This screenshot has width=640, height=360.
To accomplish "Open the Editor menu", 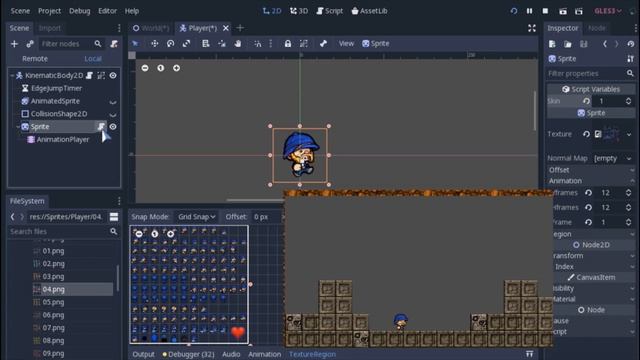I will [107, 11].
